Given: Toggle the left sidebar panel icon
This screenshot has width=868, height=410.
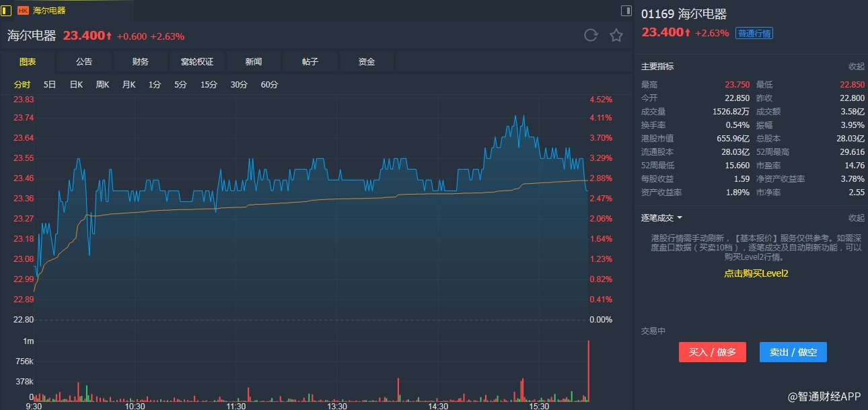Looking at the screenshot, I should click(x=6, y=10).
